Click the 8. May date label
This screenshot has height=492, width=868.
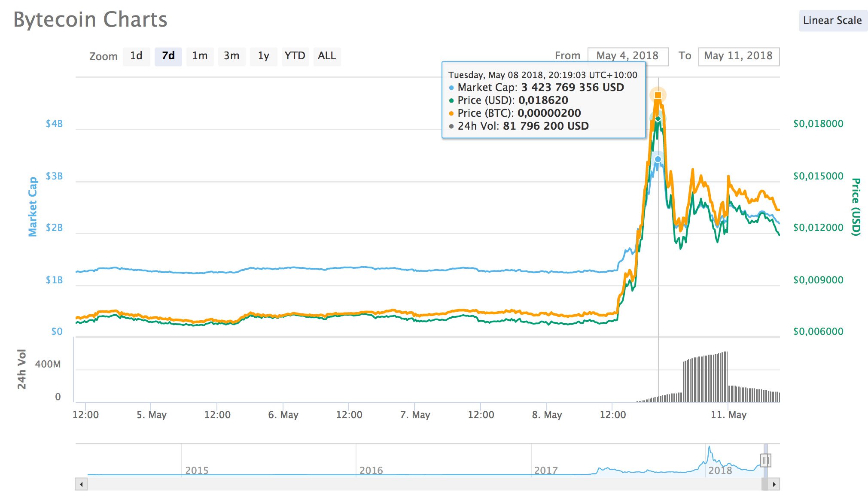(547, 415)
